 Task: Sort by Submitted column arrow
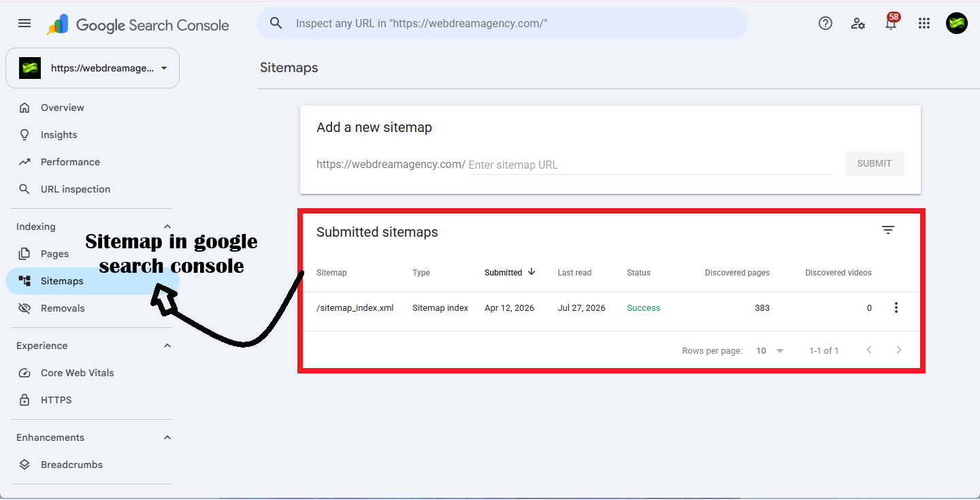click(x=532, y=271)
